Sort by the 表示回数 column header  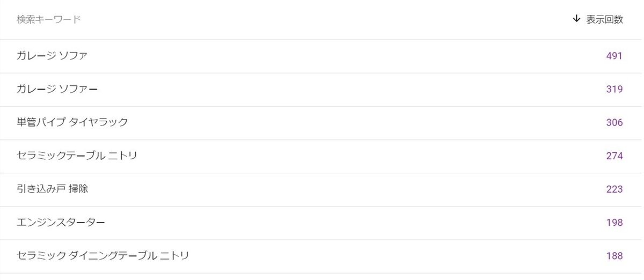coord(604,19)
